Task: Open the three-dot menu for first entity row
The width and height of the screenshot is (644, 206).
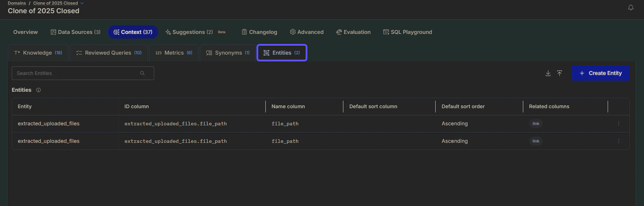Action: pos(619,124)
